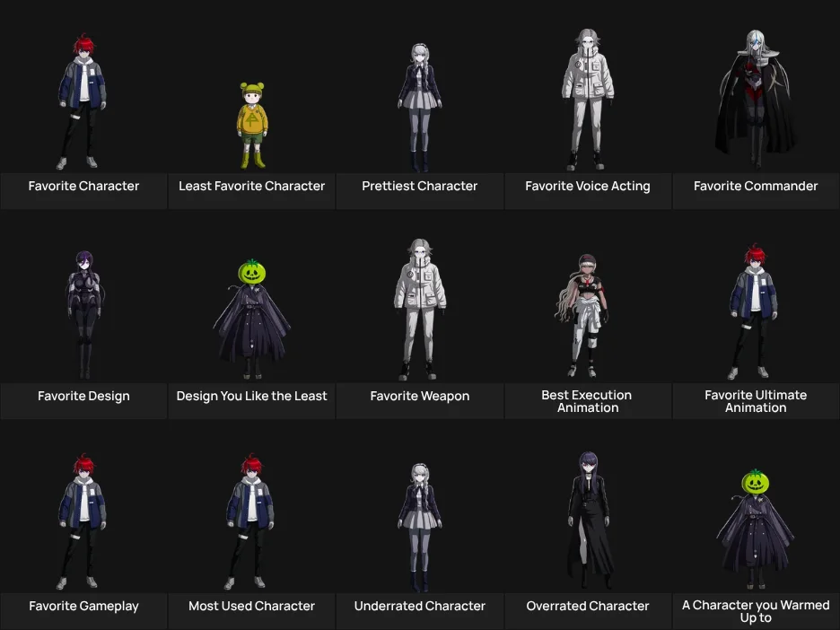Click the 'Favorite Design' label
The image size is (840, 630).
coord(83,396)
